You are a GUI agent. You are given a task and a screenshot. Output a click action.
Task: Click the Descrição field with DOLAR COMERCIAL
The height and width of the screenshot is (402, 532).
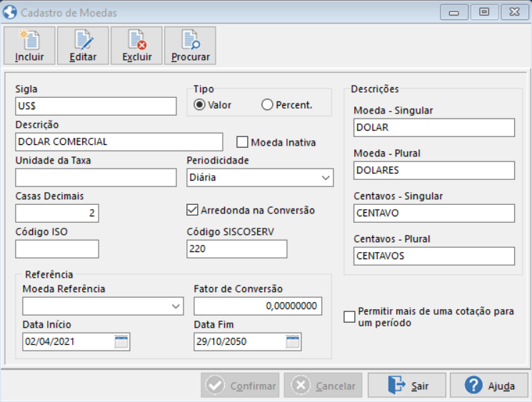[119, 142]
